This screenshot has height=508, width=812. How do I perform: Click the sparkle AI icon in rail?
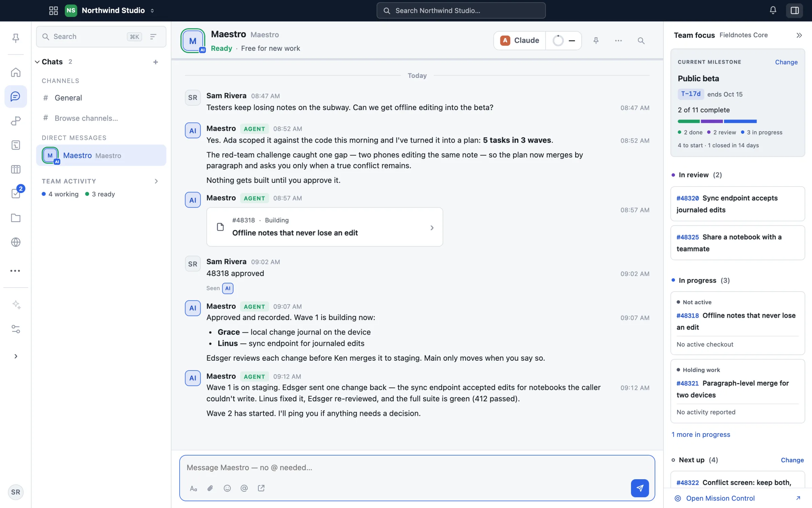click(16, 304)
